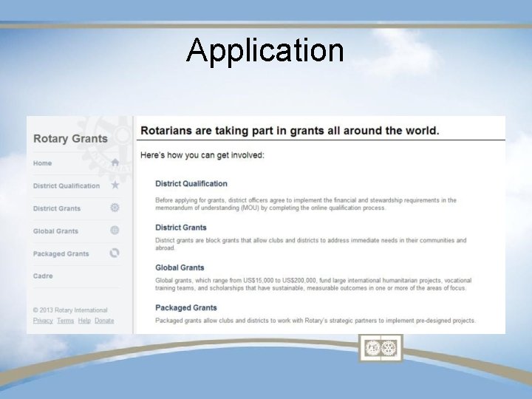The width and height of the screenshot is (532, 399).
Task: Click the "Application" slide title
Action: tap(265, 51)
